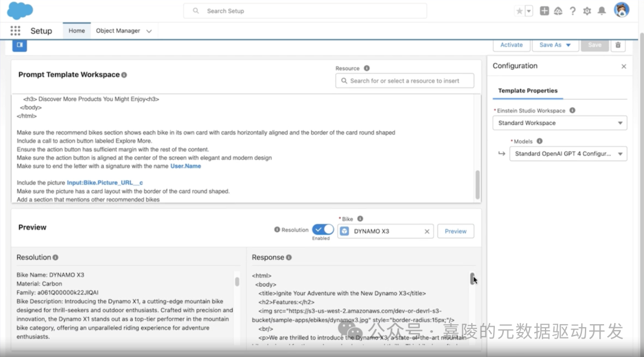Close the Configuration panel
This screenshot has height=357, width=644.
click(624, 66)
